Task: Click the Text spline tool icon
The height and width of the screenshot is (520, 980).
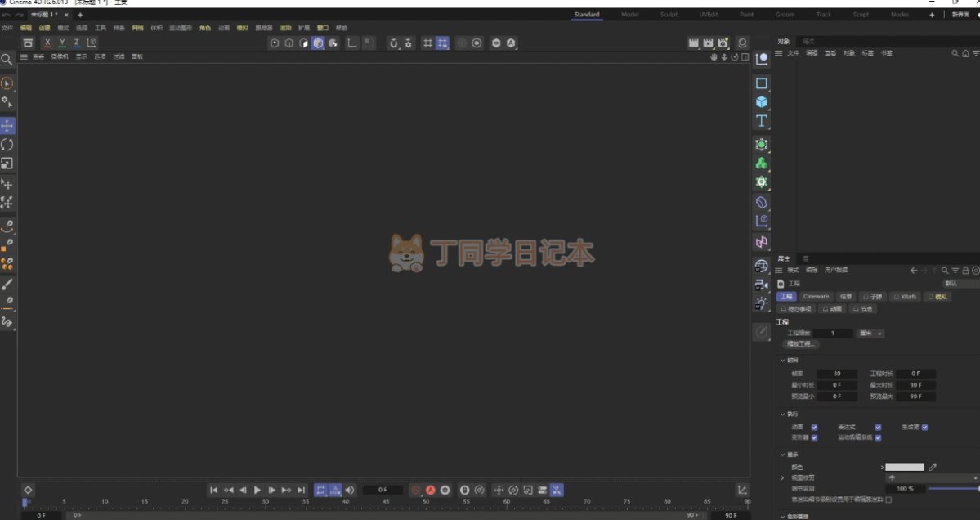Action: coord(761,121)
